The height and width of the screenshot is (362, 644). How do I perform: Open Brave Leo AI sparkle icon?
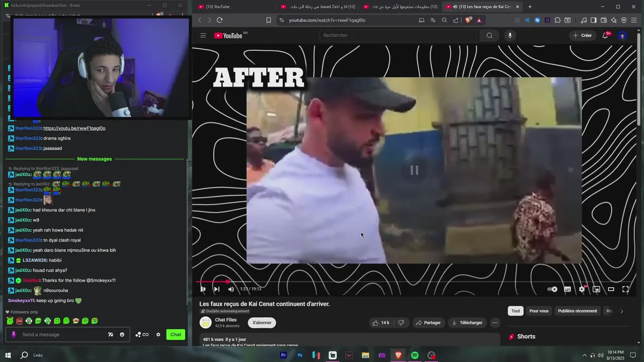click(x=614, y=20)
